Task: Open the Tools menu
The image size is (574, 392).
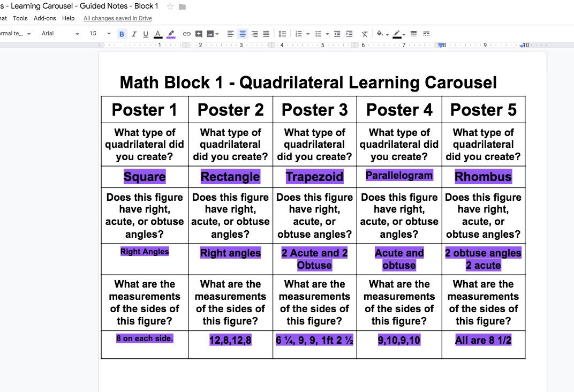Action: 20,18
